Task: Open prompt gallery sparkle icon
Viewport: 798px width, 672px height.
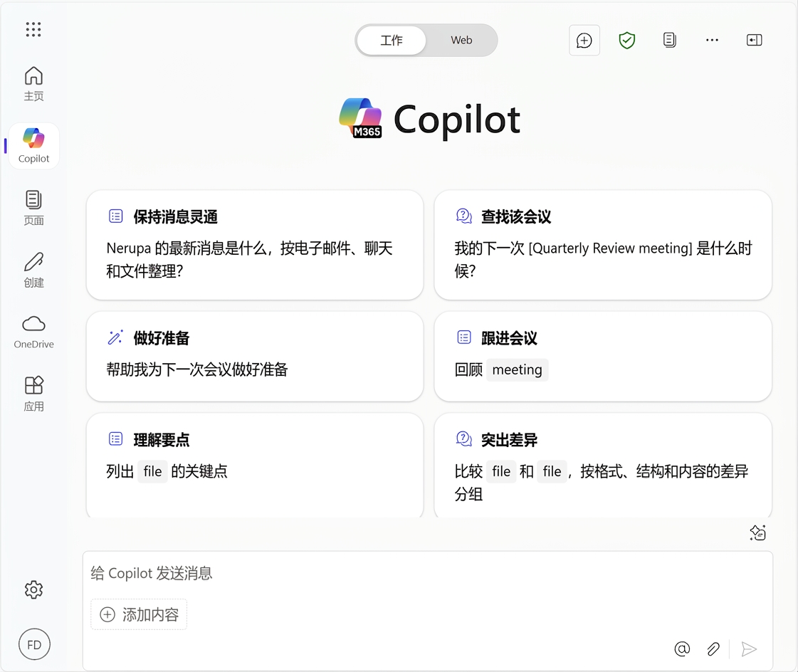Action: click(758, 533)
